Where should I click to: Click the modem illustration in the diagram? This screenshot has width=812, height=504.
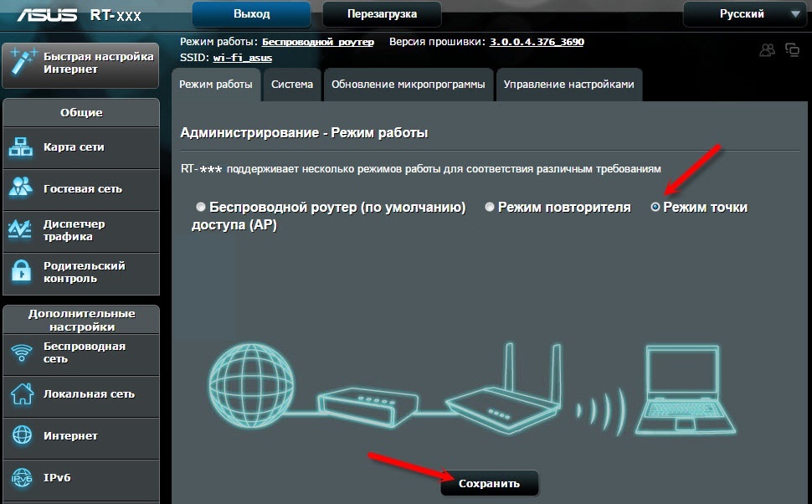[x=368, y=406]
